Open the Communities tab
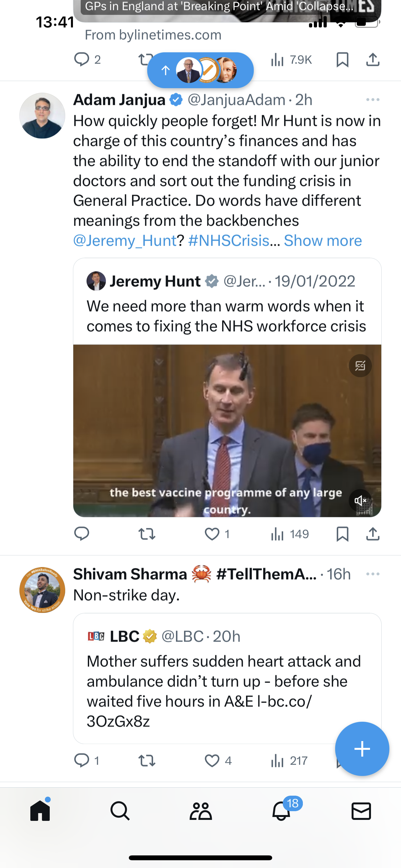The height and width of the screenshot is (868, 401). pyautogui.click(x=201, y=811)
